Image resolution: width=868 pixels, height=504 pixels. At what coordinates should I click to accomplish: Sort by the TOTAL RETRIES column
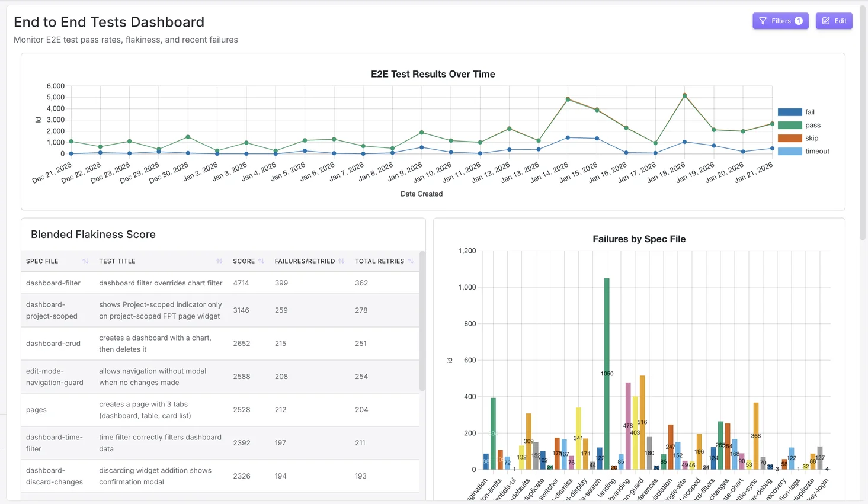click(x=409, y=261)
